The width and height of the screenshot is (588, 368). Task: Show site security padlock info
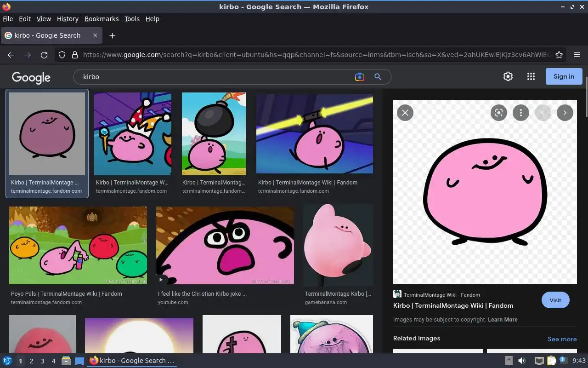point(74,55)
